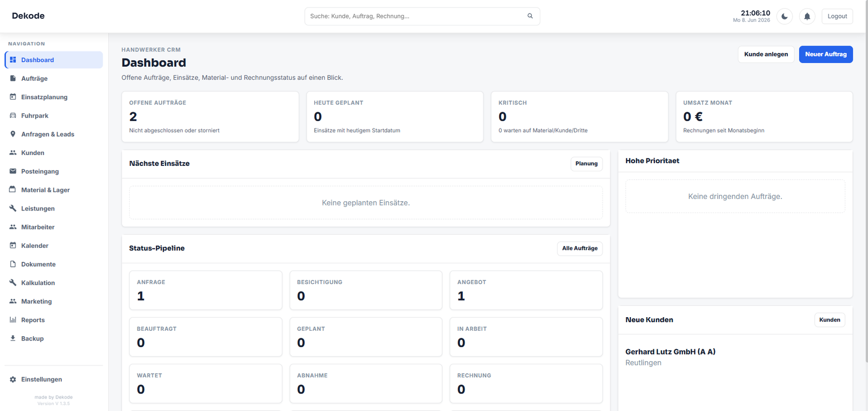Select the Beauftragt pipeline tile
868x411 pixels.
[x=206, y=337]
